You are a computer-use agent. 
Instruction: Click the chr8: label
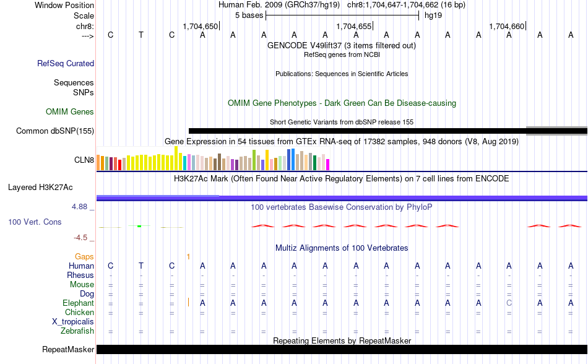coord(85,26)
